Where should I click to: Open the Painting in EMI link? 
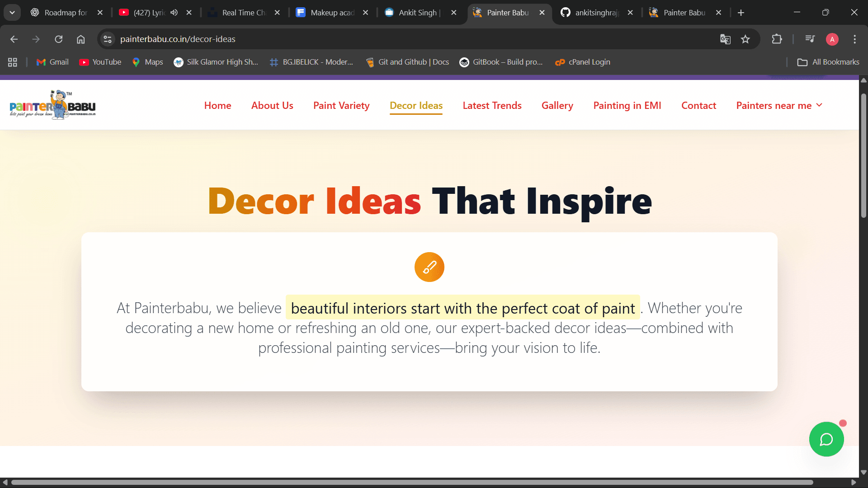pyautogui.click(x=627, y=105)
